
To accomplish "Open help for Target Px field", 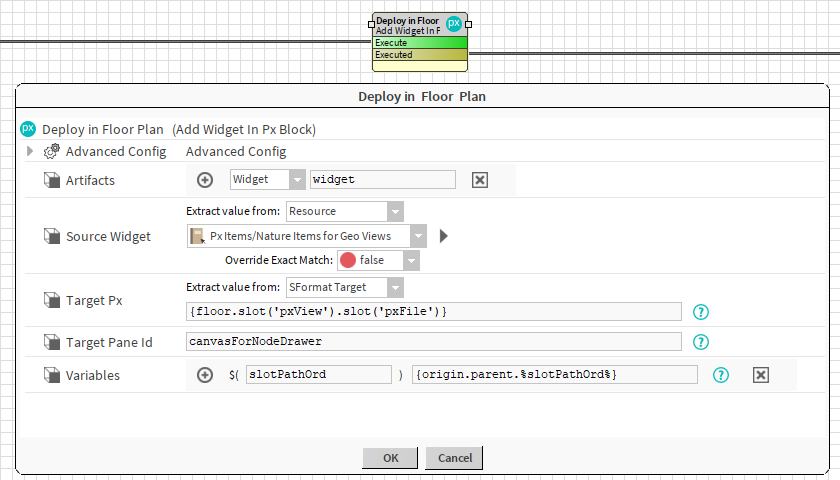I will pyautogui.click(x=701, y=312).
